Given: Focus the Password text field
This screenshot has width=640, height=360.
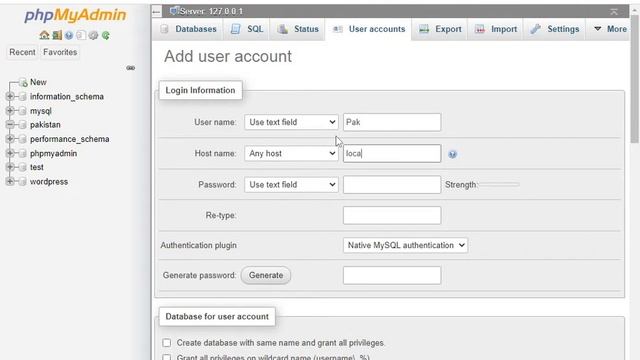Looking at the screenshot, I should pos(392,184).
